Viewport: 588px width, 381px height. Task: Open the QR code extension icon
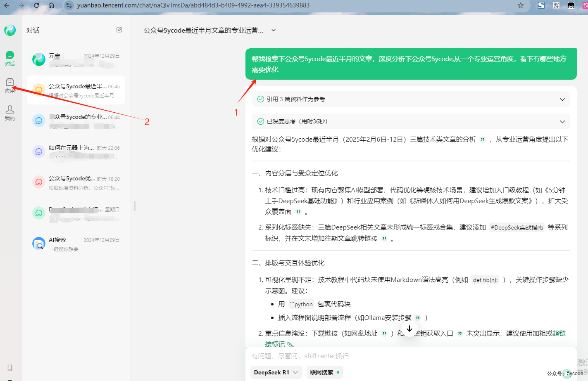(x=556, y=5)
